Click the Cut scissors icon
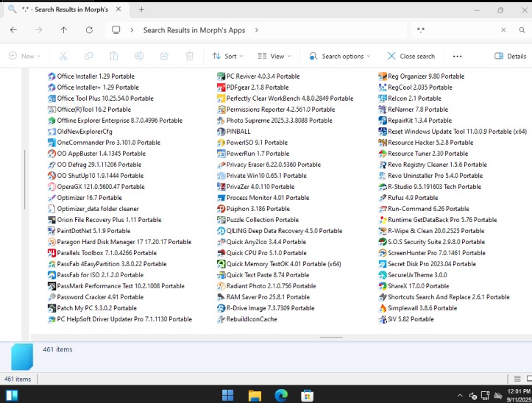Screen dimensions: 532x403 63,56
